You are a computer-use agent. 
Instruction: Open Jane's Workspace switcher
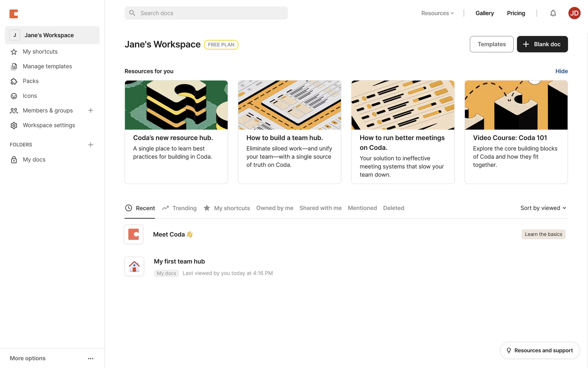pos(52,35)
